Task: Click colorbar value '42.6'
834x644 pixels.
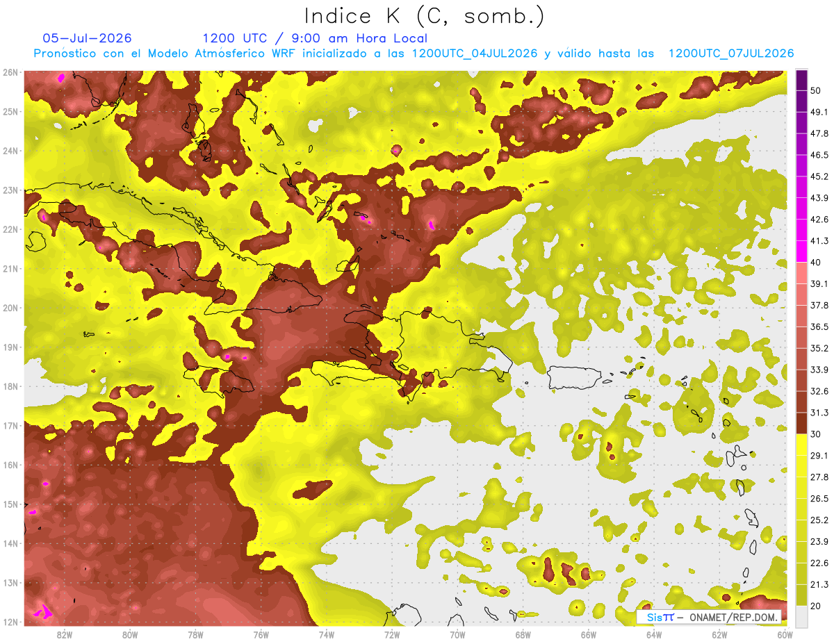Action: coord(819,220)
